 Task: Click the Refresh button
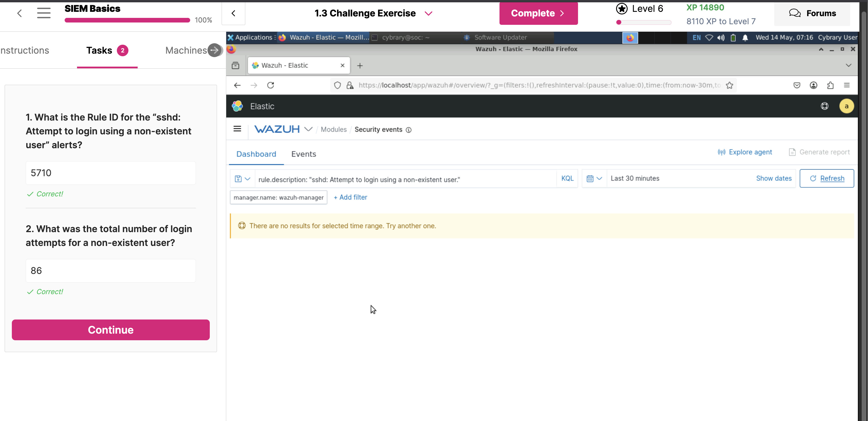point(826,178)
